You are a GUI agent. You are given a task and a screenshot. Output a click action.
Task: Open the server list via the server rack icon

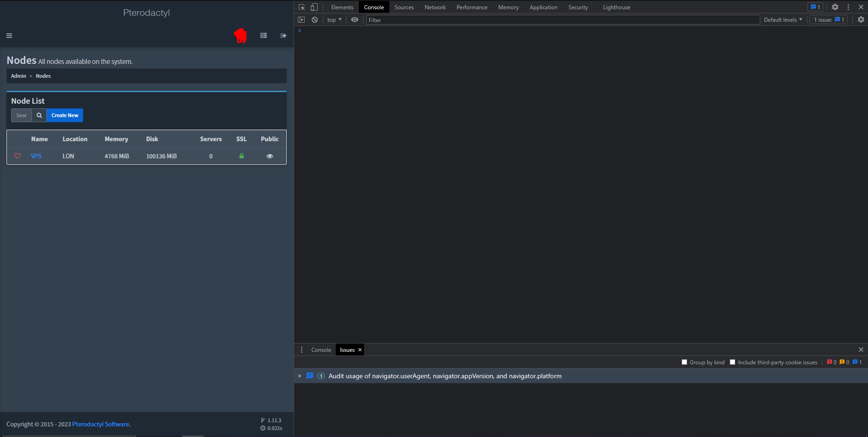click(264, 35)
